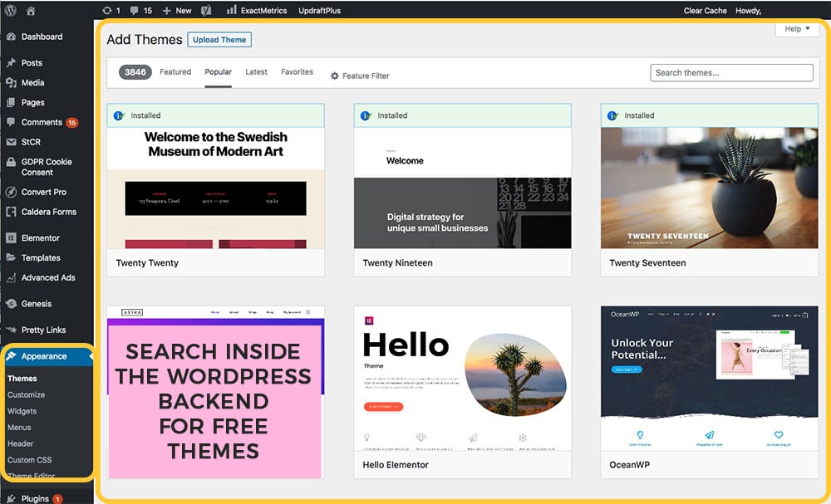Open Customize under Appearance
831x504 pixels.
[26, 394]
